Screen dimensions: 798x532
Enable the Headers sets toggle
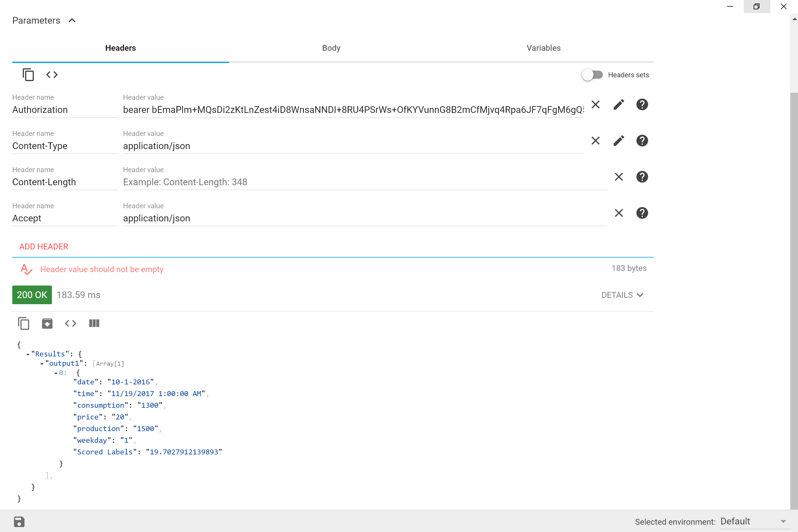[x=592, y=75]
